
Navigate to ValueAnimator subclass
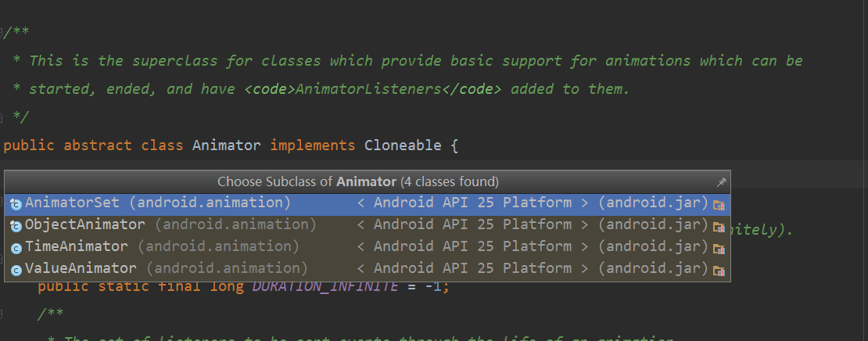(368, 269)
